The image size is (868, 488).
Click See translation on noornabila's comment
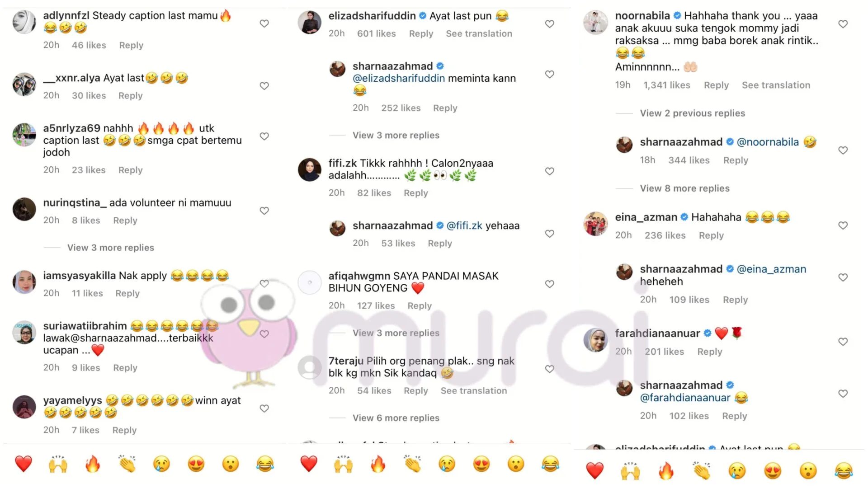(776, 85)
